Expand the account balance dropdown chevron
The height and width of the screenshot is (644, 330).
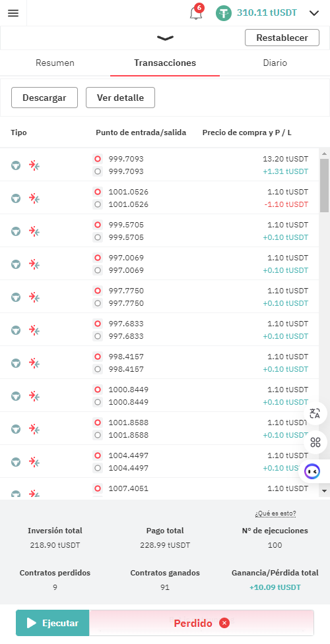pyautogui.click(x=314, y=13)
